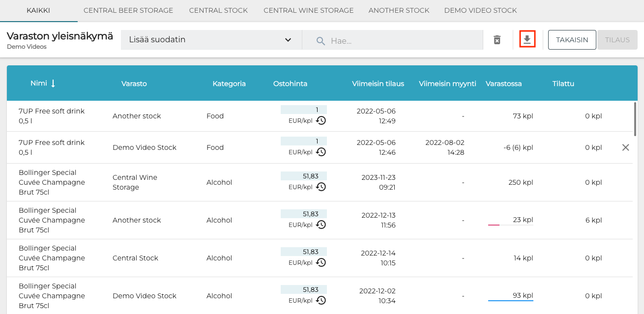
Task: Click the clear filters trash icon
Action: 497,40
